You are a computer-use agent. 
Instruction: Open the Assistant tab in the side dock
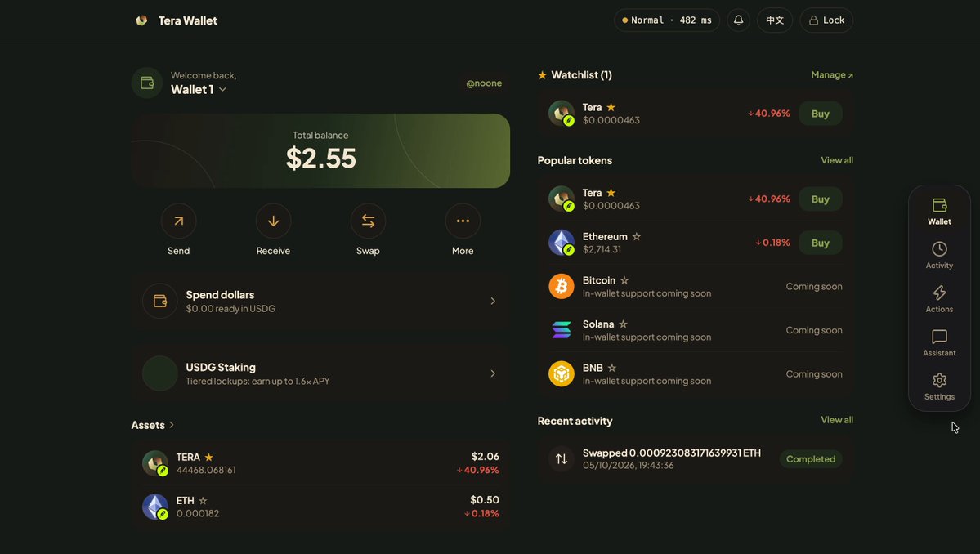coord(939,343)
